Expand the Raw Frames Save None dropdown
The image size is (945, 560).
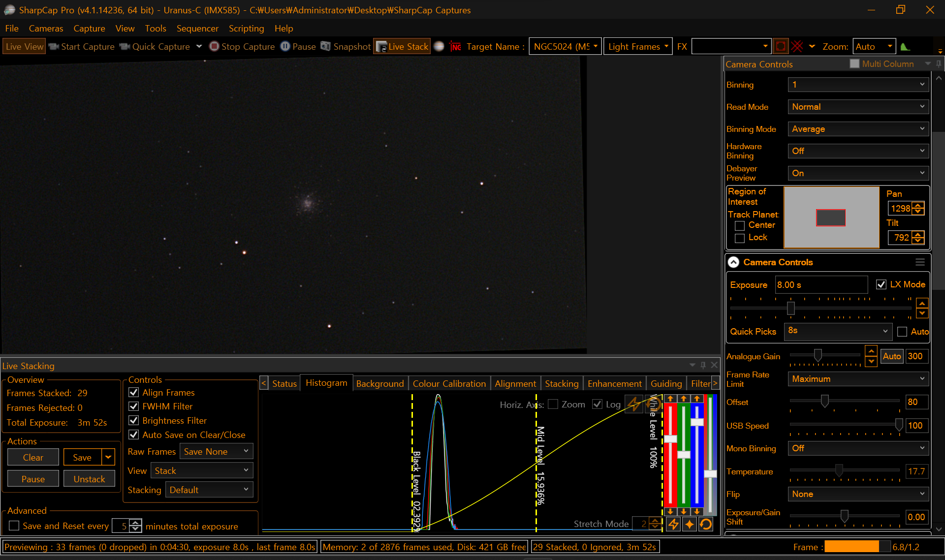pyautogui.click(x=216, y=452)
